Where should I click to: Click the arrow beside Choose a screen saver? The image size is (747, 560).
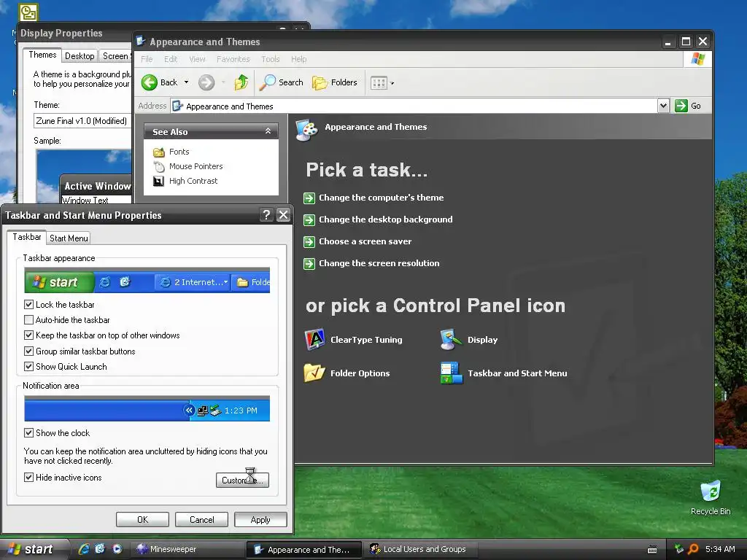[309, 242]
